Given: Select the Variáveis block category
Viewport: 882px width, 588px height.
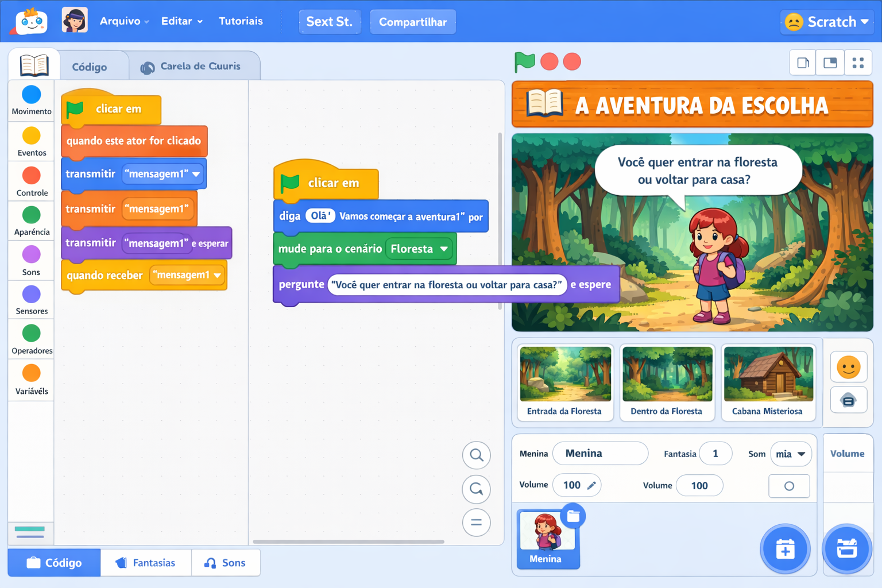Looking at the screenshot, I should (31, 380).
